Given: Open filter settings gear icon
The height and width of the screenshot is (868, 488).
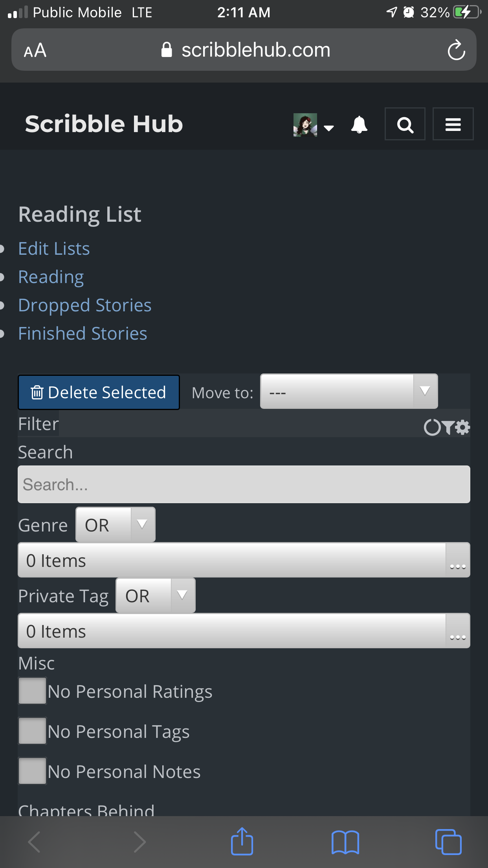Looking at the screenshot, I should (463, 427).
